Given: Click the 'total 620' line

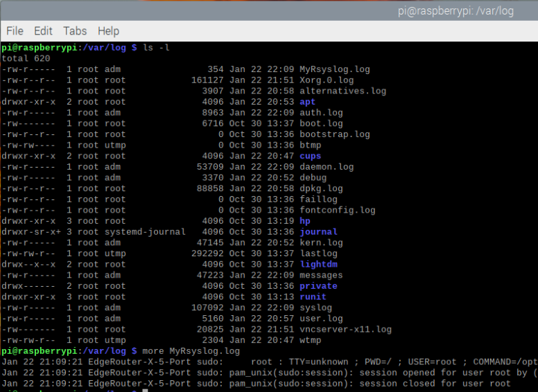Looking at the screenshot, I should pos(26,59).
